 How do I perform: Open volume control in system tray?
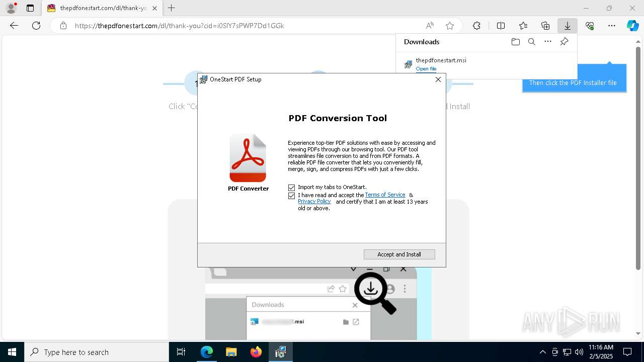579,352
